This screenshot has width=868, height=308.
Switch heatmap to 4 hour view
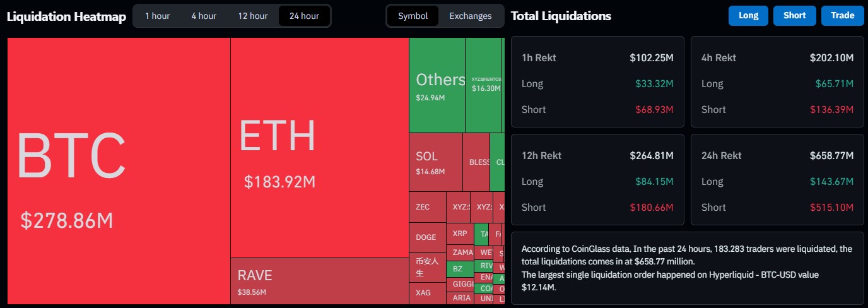[204, 16]
